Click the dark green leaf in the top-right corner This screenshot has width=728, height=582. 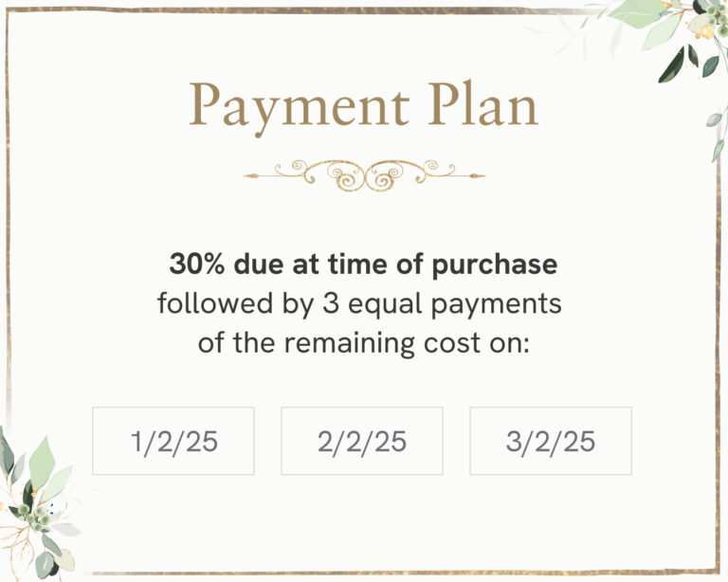coord(673,64)
